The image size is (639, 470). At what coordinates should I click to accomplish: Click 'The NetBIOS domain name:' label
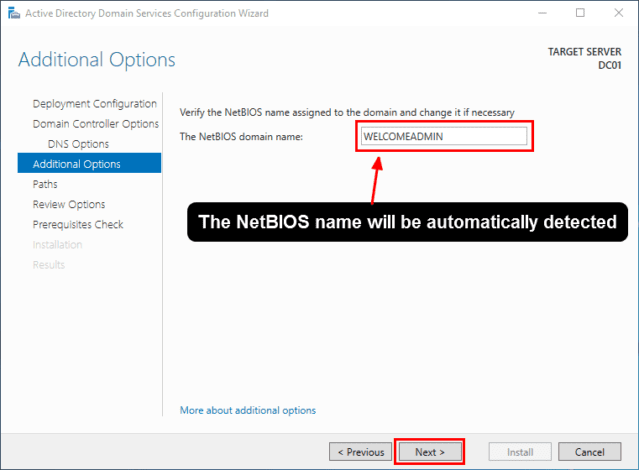pyautogui.click(x=241, y=137)
